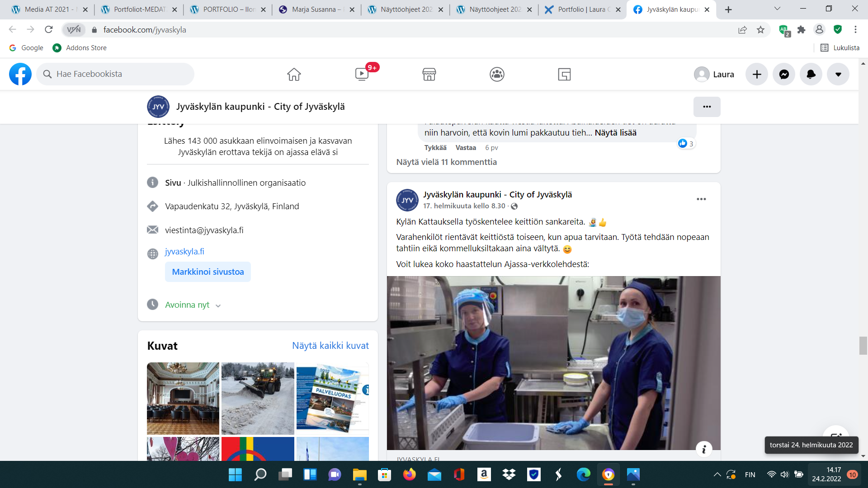Open the Chrome three-dot menu

855,30
